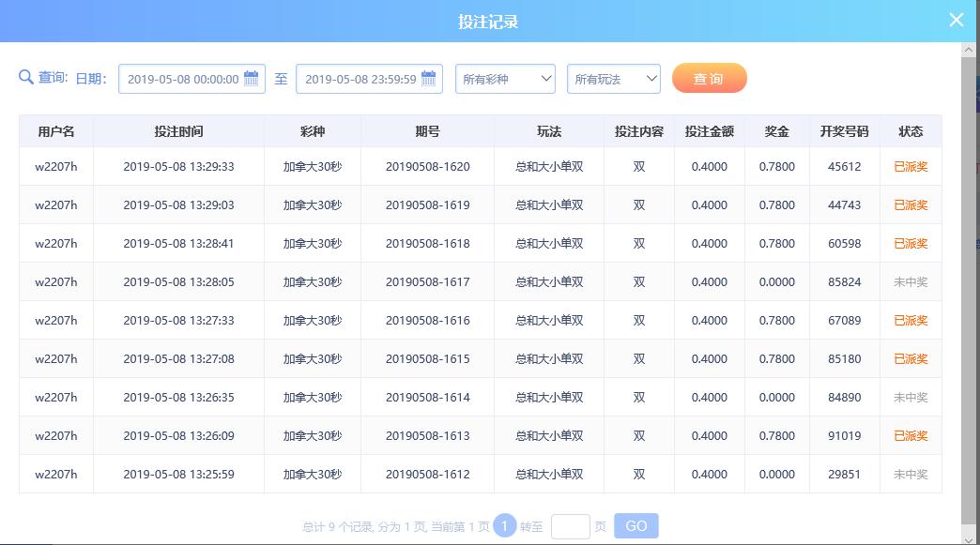
Task: Open the end date calendar icon
Action: click(x=429, y=79)
